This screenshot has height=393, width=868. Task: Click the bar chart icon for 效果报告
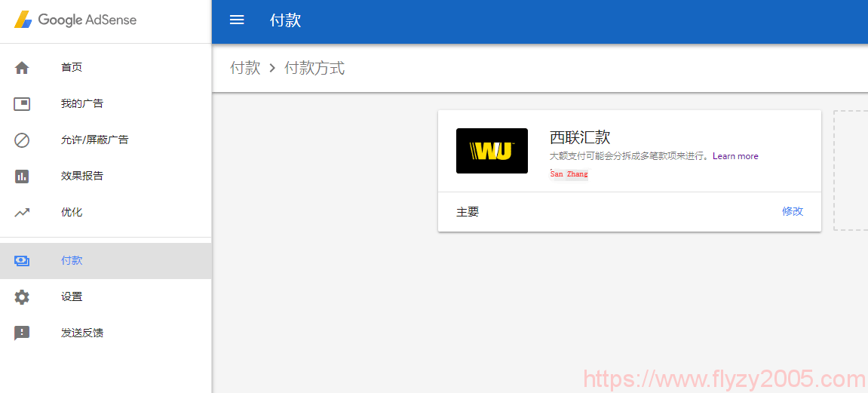click(x=22, y=177)
